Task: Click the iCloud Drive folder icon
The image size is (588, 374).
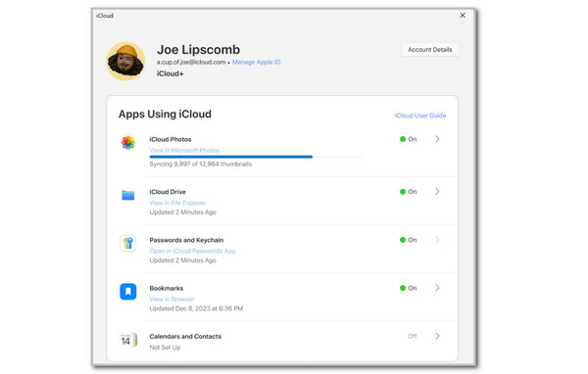Action: (127, 195)
